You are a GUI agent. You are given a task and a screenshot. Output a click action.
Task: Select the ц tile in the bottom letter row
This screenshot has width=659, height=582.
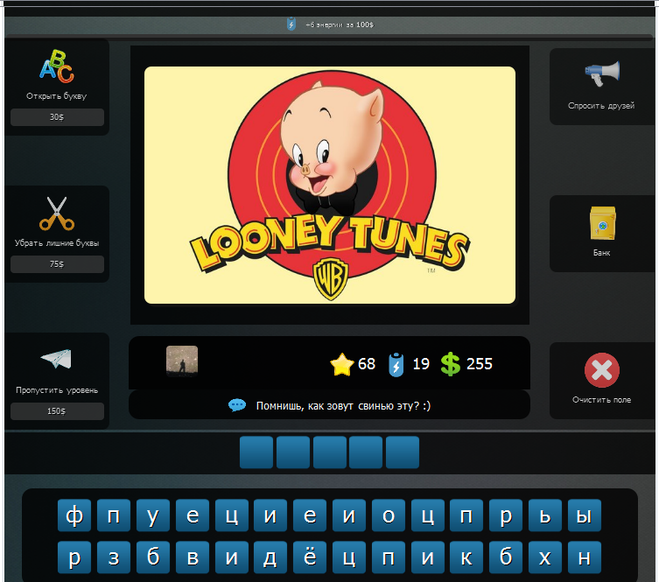coord(349,558)
